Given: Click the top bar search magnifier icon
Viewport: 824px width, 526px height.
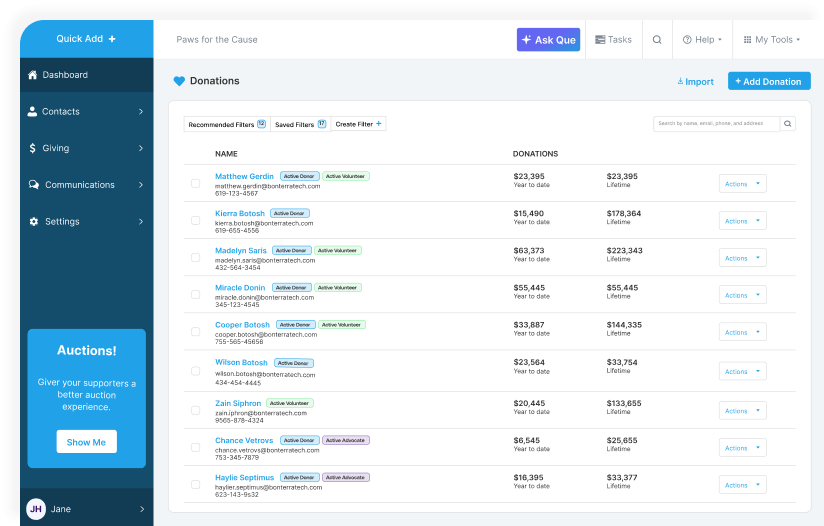Looking at the screenshot, I should pos(657,39).
